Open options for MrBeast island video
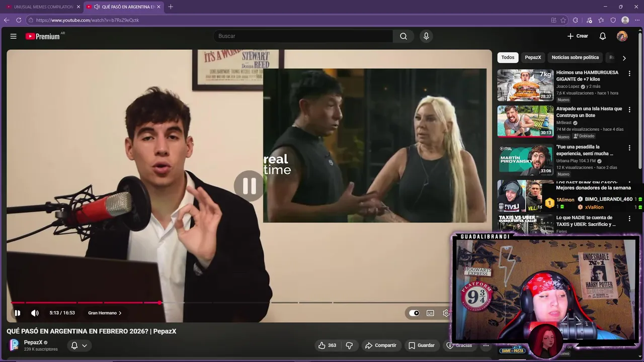The width and height of the screenshot is (644, 362). pos(629,110)
